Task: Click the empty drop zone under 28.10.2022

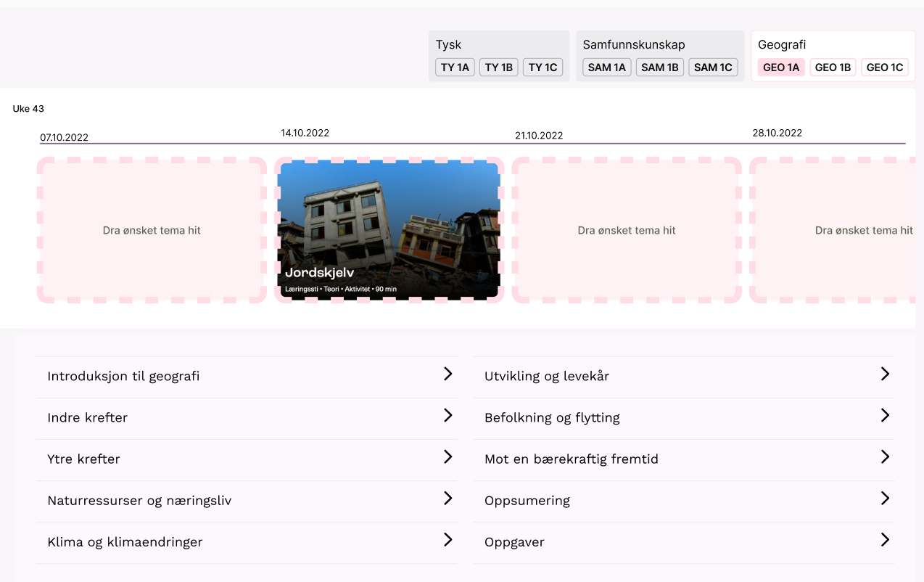Action: pyautogui.click(x=833, y=230)
